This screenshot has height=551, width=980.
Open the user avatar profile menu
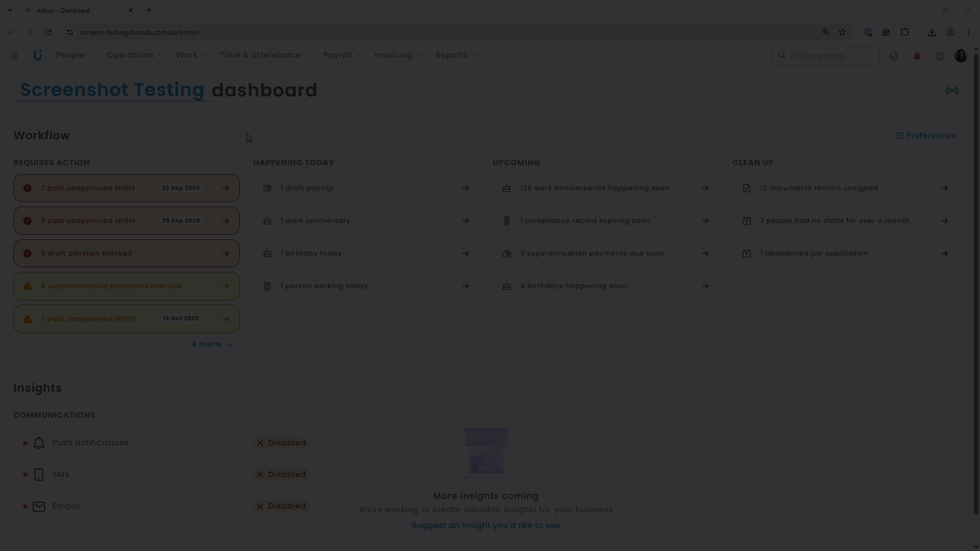[x=961, y=56]
